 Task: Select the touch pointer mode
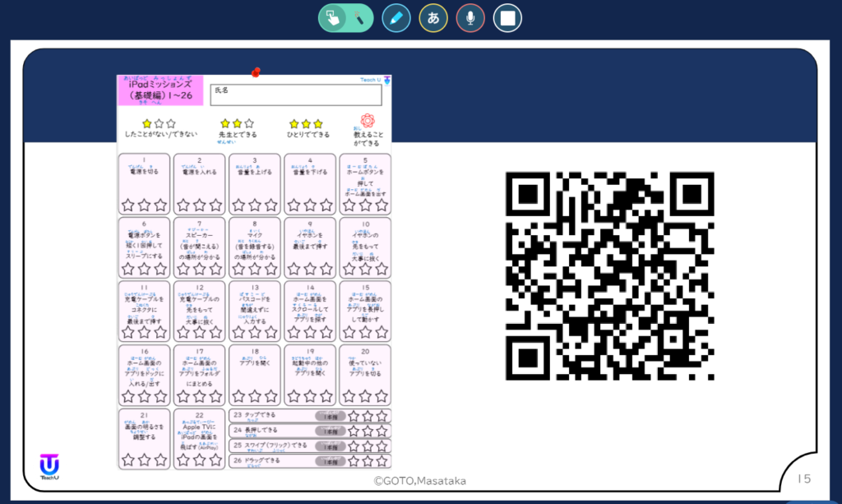pyautogui.click(x=333, y=18)
